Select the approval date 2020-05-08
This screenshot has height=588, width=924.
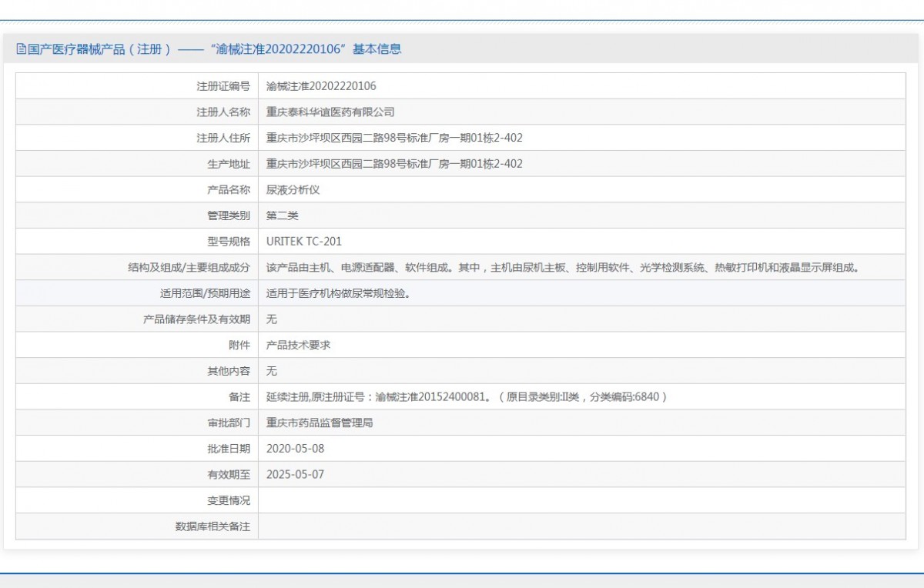coord(295,448)
